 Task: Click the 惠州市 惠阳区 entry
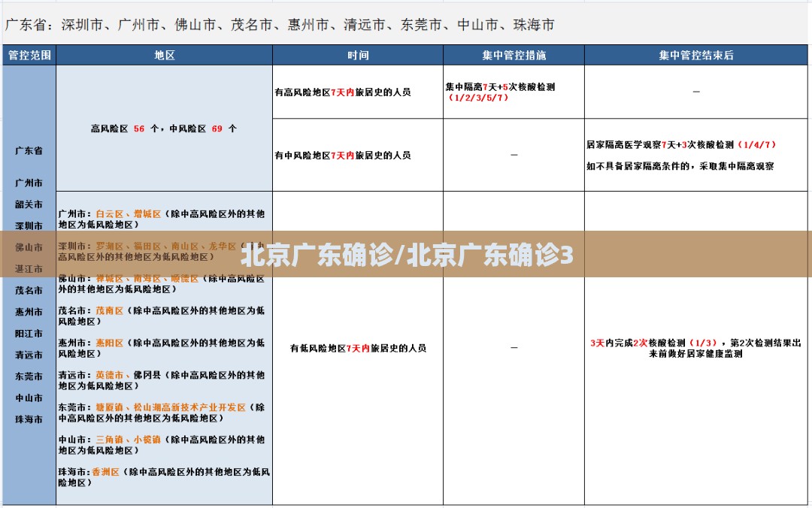(162, 347)
